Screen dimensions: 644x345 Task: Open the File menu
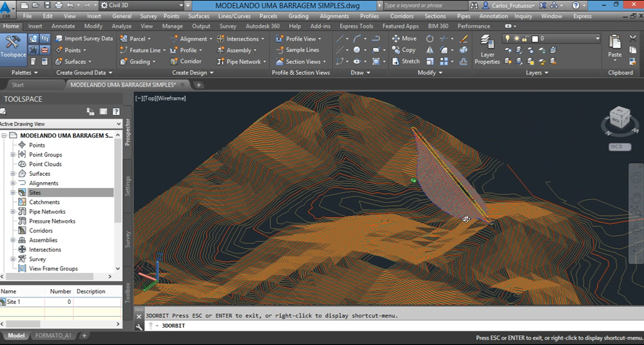coord(28,16)
